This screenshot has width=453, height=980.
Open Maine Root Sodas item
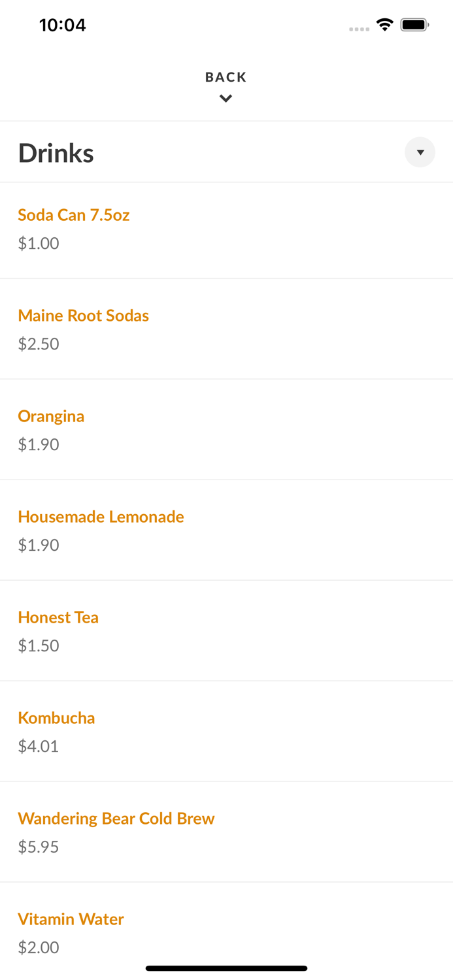[x=84, y=316]
